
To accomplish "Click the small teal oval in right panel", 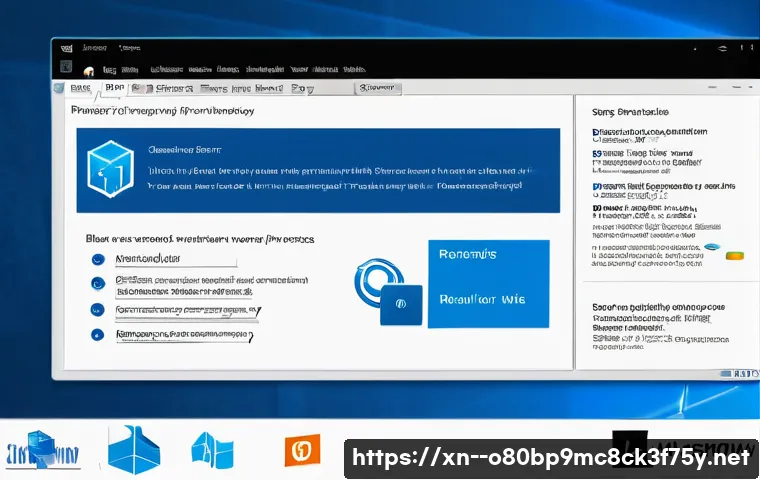I will click(x=711, y=246).
